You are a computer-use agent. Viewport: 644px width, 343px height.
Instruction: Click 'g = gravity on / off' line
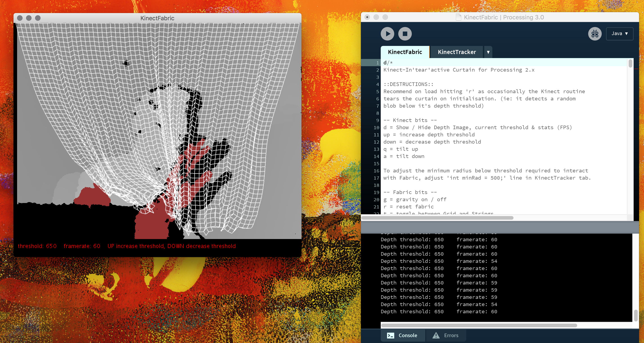[x=415, y=199]
